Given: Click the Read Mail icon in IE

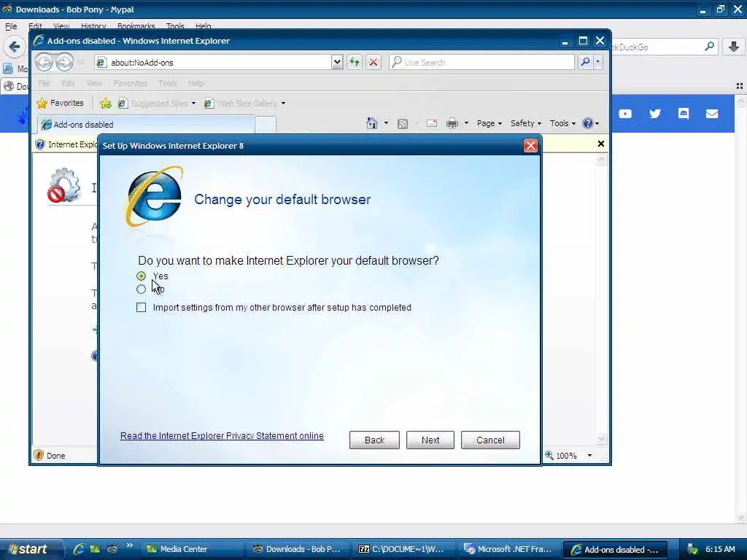Looking at the screenshot, I should point(432,123).
